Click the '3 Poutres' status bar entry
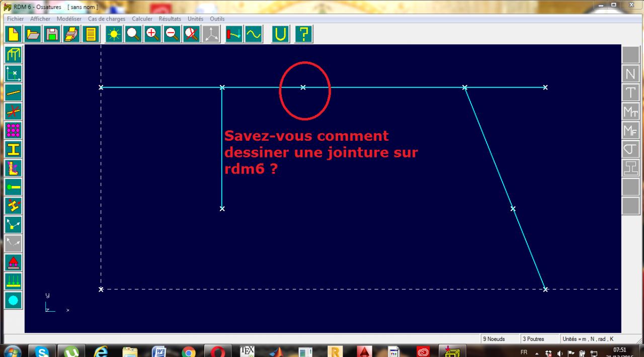This screenshot has width=644, height=357. pos(539,339)
